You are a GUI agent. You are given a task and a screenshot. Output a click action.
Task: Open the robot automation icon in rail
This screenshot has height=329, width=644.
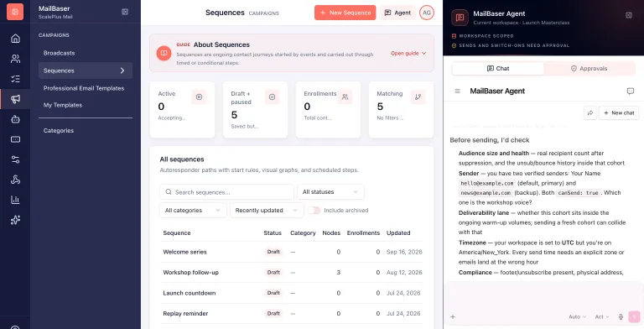tap(15, 119)
